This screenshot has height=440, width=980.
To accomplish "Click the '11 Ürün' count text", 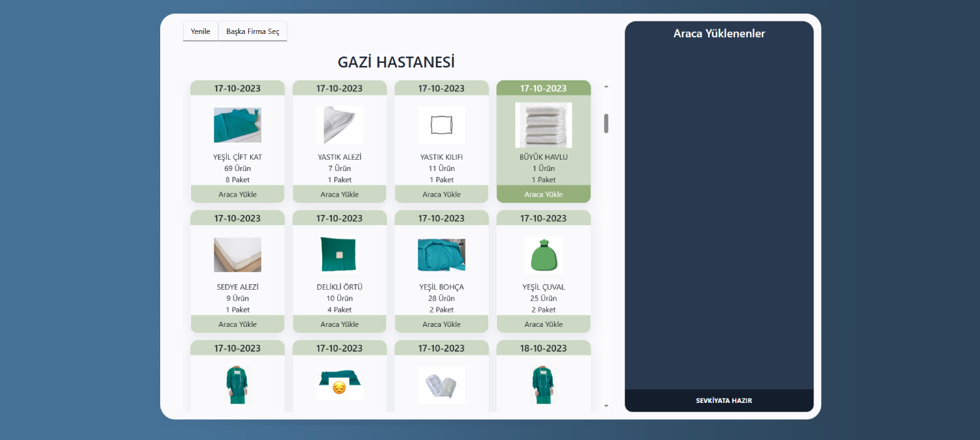I will coord(442,168).
